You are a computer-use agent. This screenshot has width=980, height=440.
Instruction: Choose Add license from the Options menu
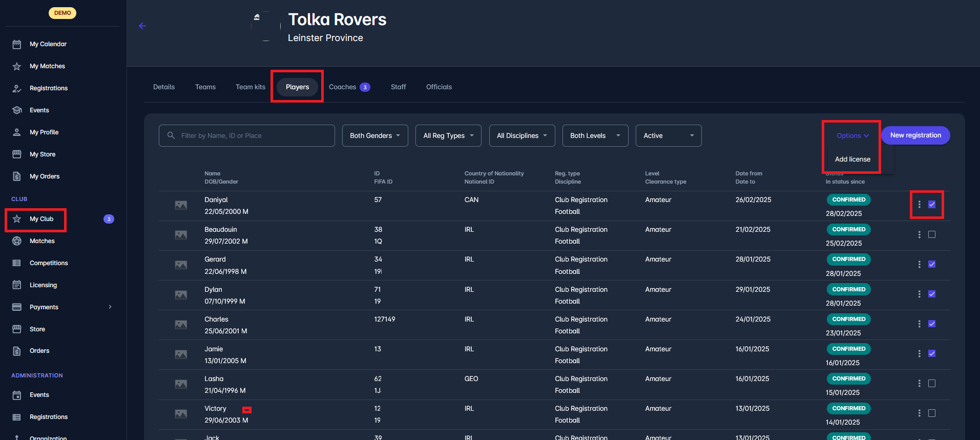pos(852,159)
